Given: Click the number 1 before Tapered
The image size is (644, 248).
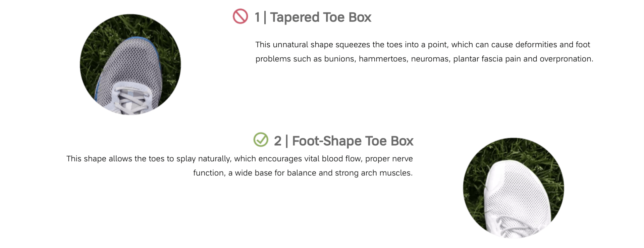Looking at the screenshot, I should coord(257,17).
